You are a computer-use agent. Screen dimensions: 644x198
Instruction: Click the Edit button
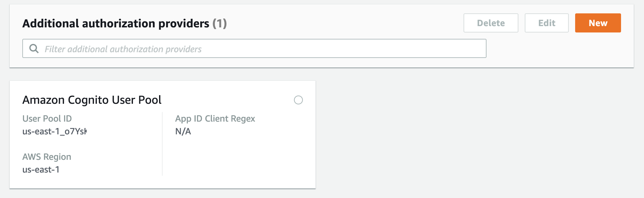click(x=546, y=23)
